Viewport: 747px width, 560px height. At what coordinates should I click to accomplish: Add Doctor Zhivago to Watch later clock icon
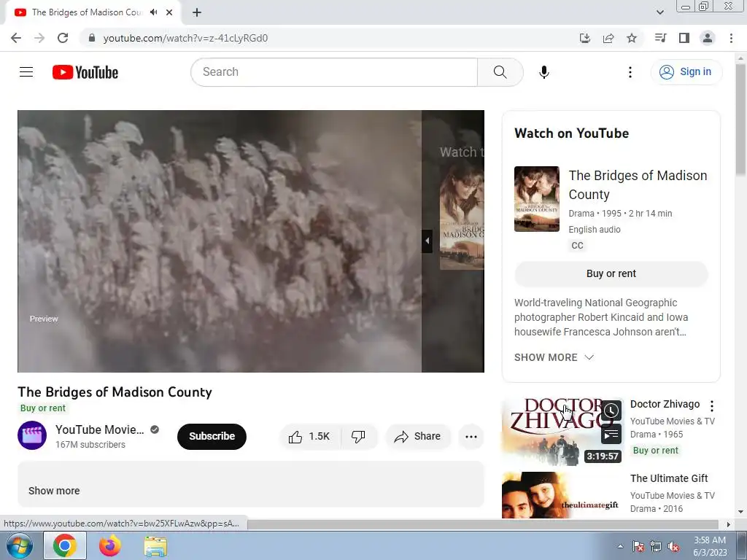(611, 411)
